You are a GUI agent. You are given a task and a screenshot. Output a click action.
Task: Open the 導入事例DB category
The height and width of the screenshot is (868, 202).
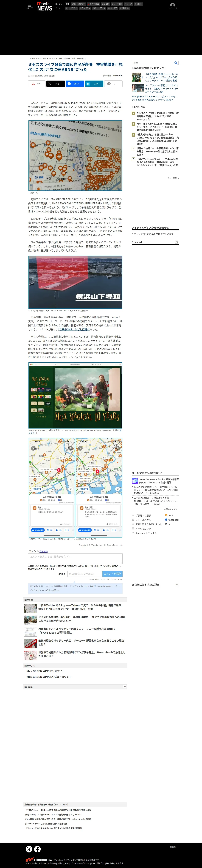tap(94, 4)
